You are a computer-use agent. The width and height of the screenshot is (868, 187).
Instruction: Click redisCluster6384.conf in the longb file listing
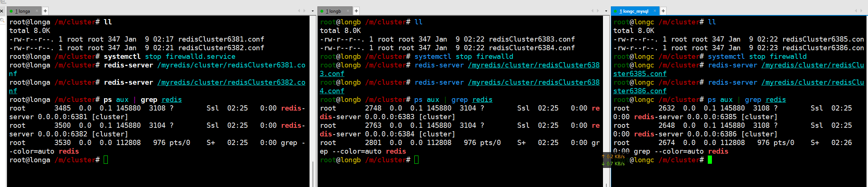click(x=532, y=48)
